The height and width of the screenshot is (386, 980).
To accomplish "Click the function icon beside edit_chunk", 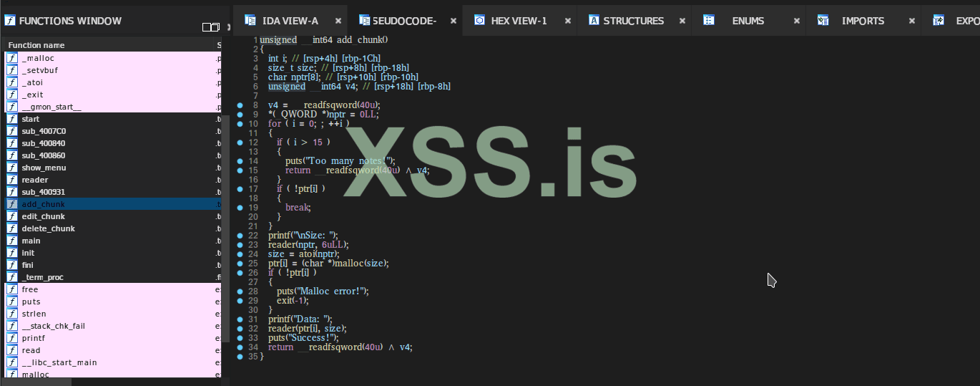I will tap(12, 216).
